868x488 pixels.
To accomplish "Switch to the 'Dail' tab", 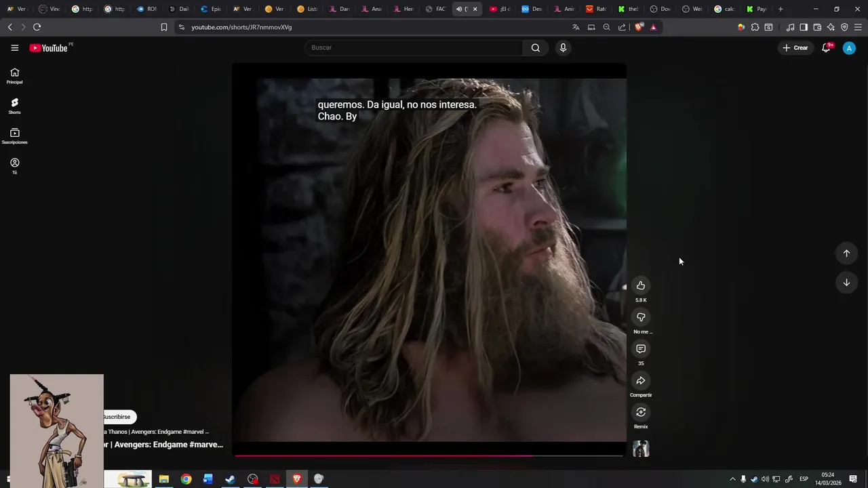I will click(x=178, y=9).
